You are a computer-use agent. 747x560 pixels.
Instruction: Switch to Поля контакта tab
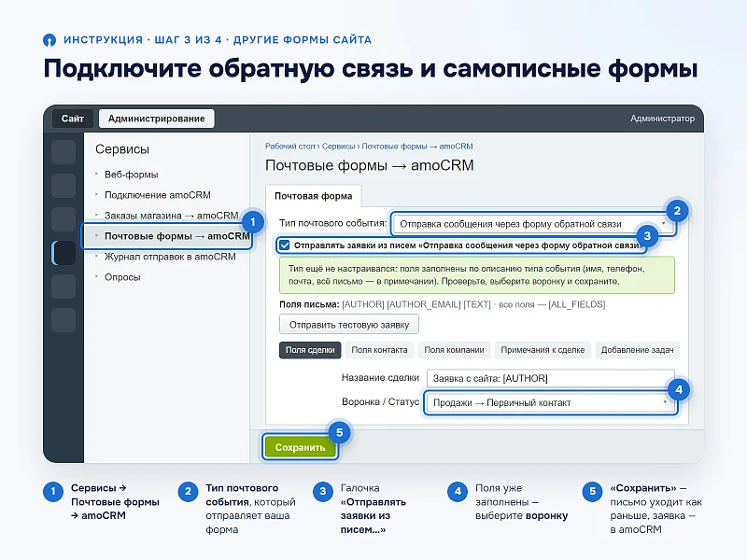(x=379, y=350)
